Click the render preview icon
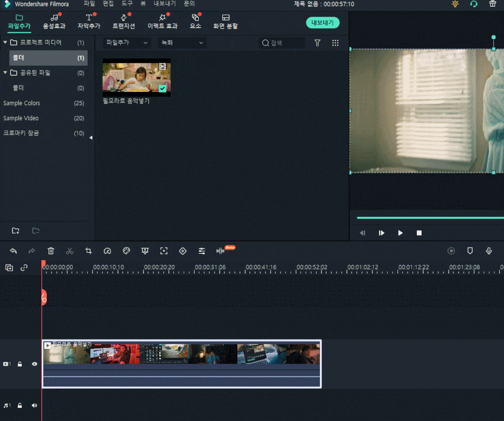 (451, 251)
